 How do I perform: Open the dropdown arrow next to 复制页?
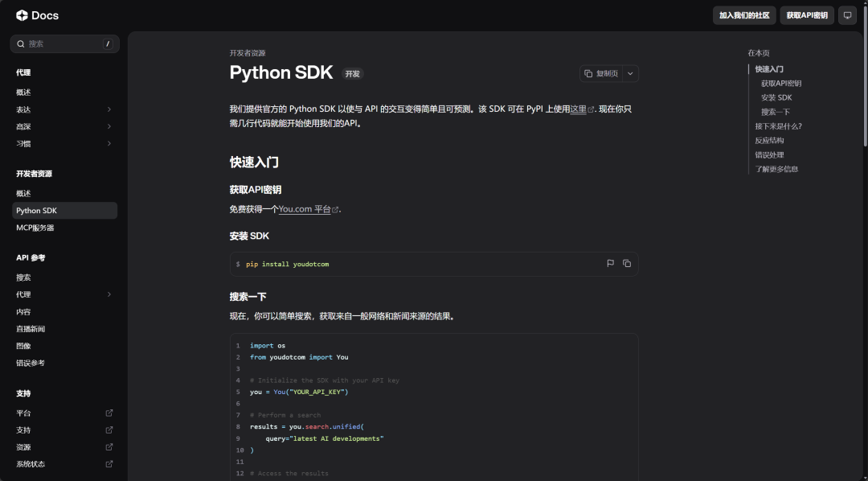click(630, 74)
